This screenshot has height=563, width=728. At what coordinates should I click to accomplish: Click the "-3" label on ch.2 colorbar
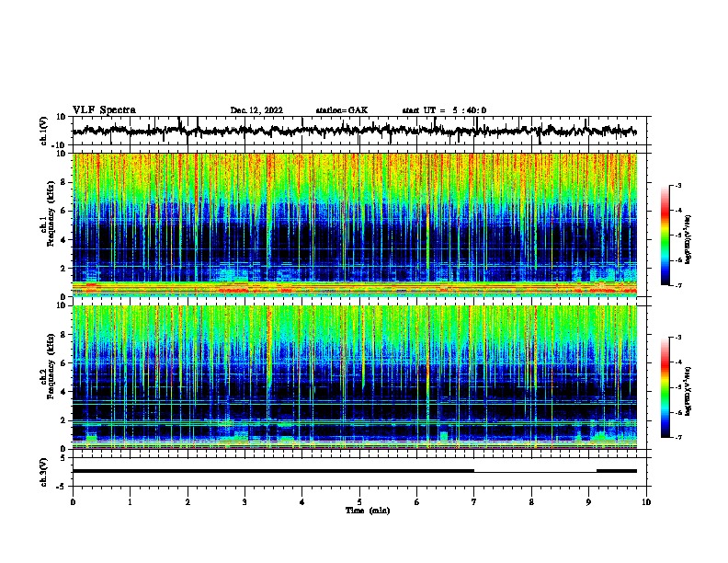pyautogui.click(x=677, y=338)
